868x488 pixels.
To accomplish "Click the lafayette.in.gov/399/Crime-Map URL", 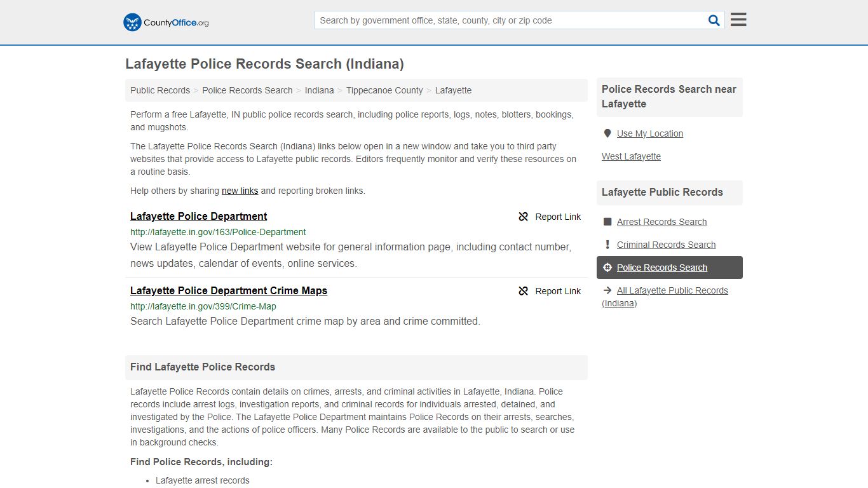I will [203, 306].
